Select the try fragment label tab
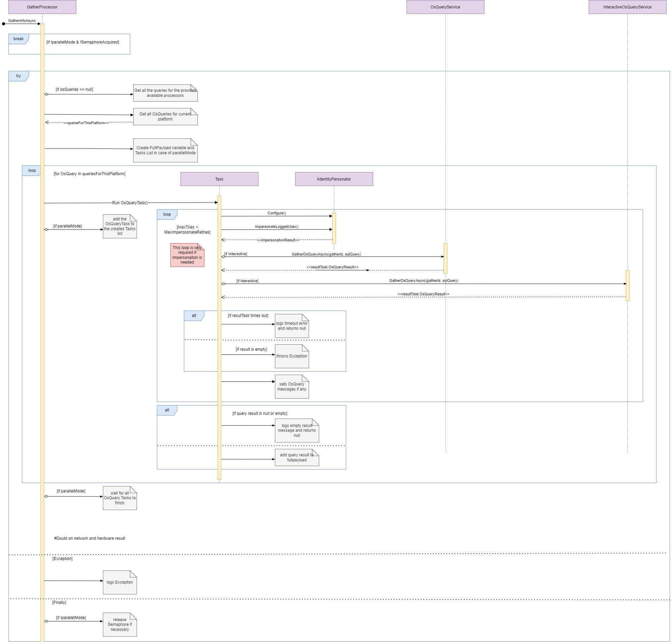 pyautogui.click(x=19, y=76)
